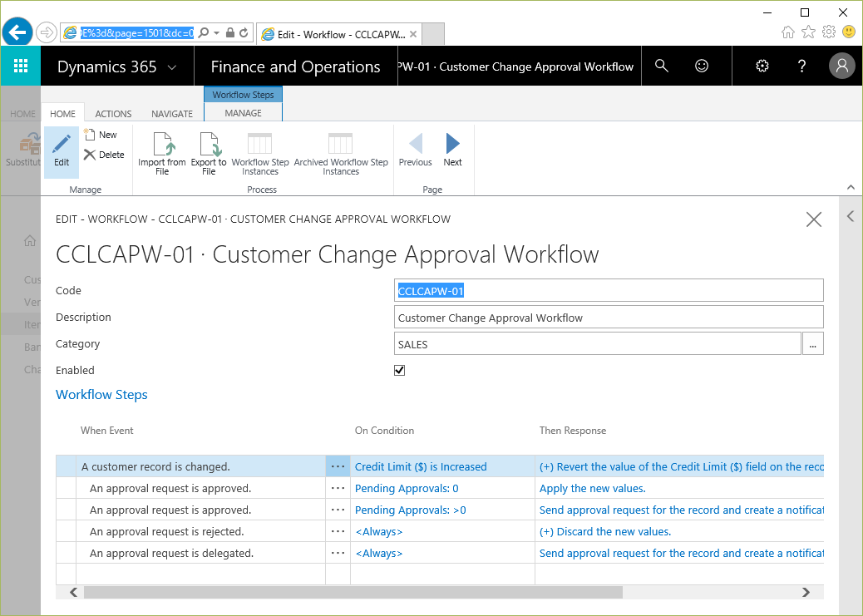The height and width of the screenshot is (616, 863).
Task: Switch to the ACTIONS ribbon tab
Action: 113,114
